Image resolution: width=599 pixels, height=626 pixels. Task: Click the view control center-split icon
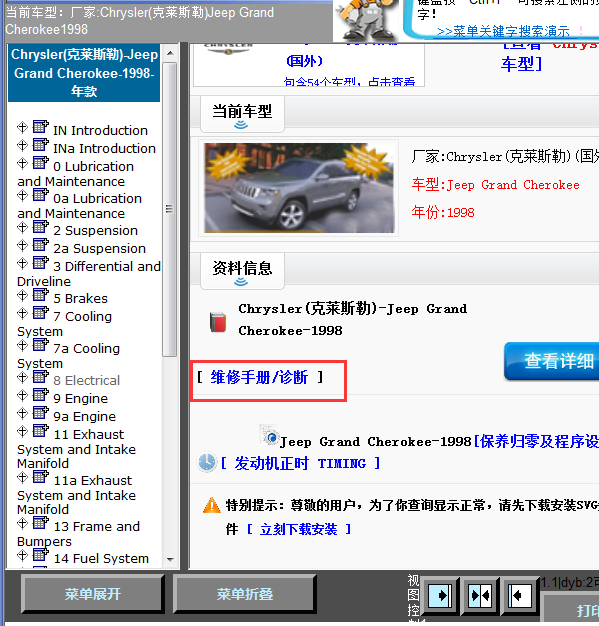(x=480, y=596)
